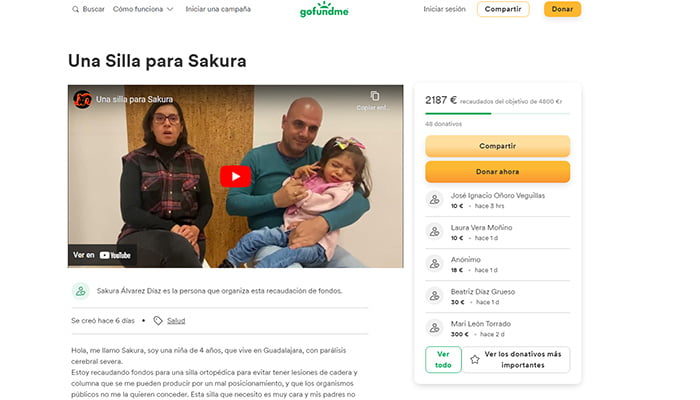This screenshot has width=700, height=400.
Task: Click the star icon for top donations
Action: pyautogui.click(x=475, y=359)
